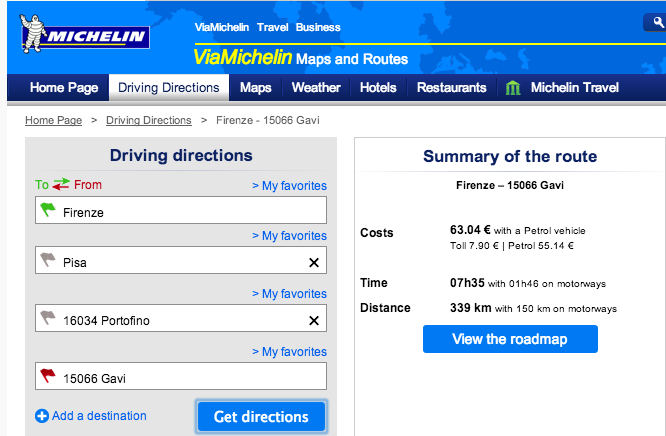
Task: Open the Home Page nav tab
Action: (x=64, y=88)
